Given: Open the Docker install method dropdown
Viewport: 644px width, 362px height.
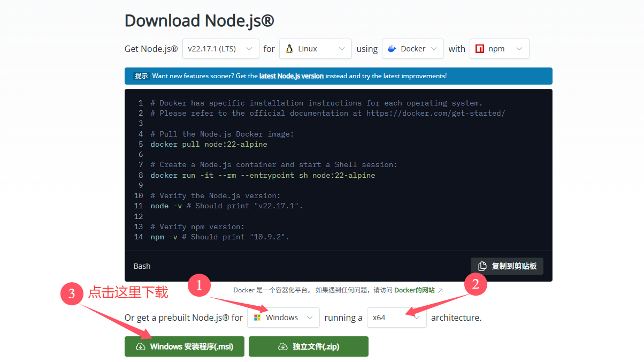Looking at the screenshot, I should pyautogui.click(x=413, y=49).
